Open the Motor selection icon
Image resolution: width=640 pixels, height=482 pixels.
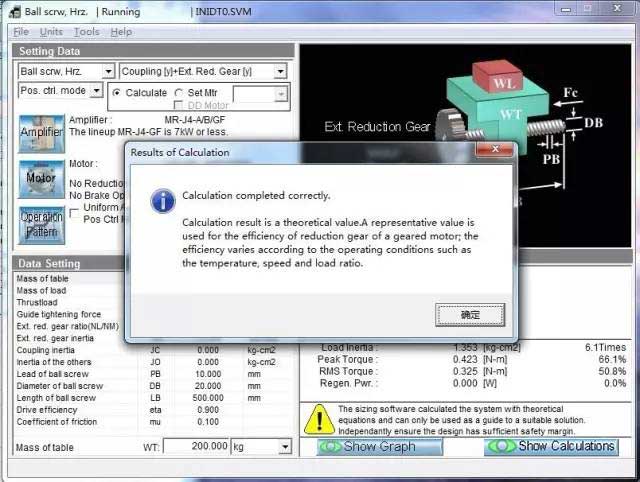(41, 179)
